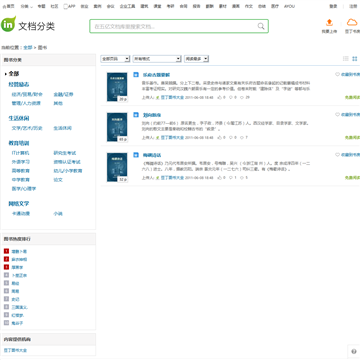Open the 外语学习 category

(21, 162)
